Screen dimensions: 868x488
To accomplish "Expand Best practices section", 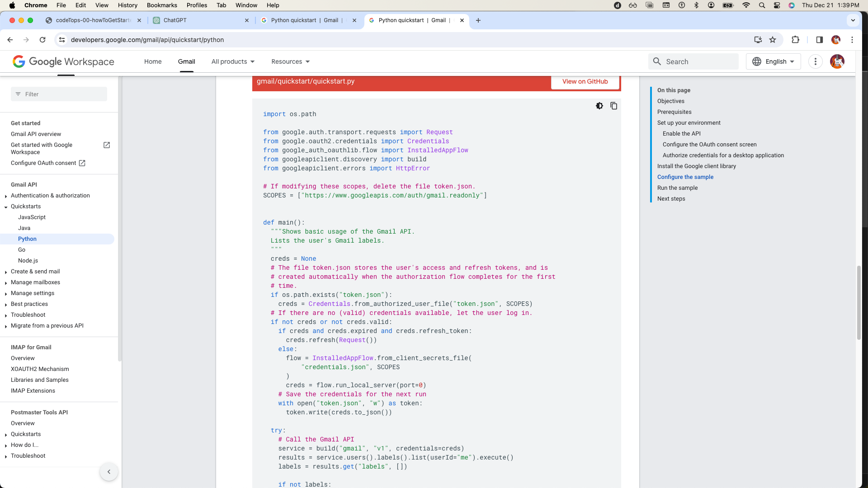I will tap(6, 305).
